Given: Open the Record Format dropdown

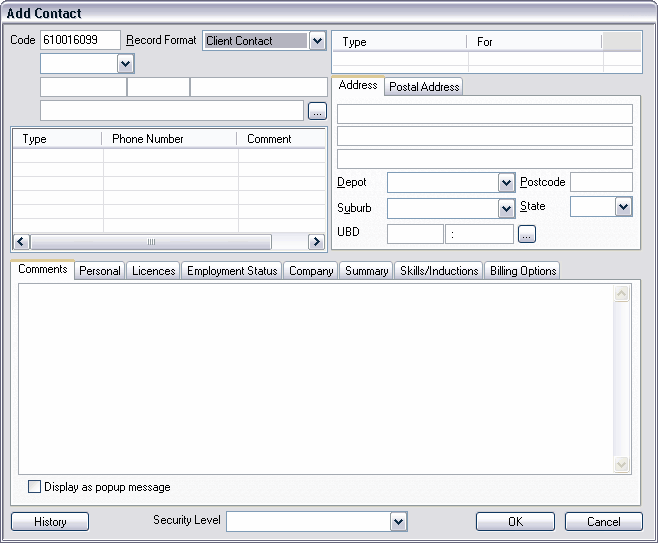Looking at the screenshot, I should pos(317,41).
